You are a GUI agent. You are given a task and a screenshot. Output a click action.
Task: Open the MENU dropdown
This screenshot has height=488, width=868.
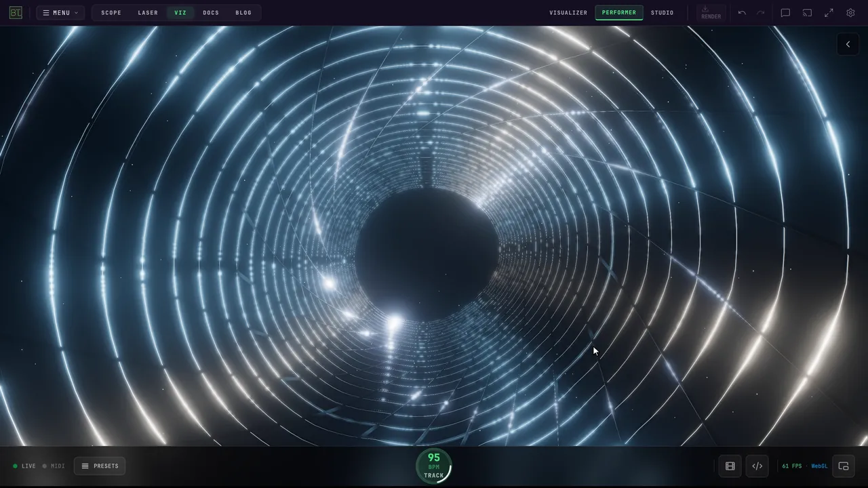(x=60, y=13)
